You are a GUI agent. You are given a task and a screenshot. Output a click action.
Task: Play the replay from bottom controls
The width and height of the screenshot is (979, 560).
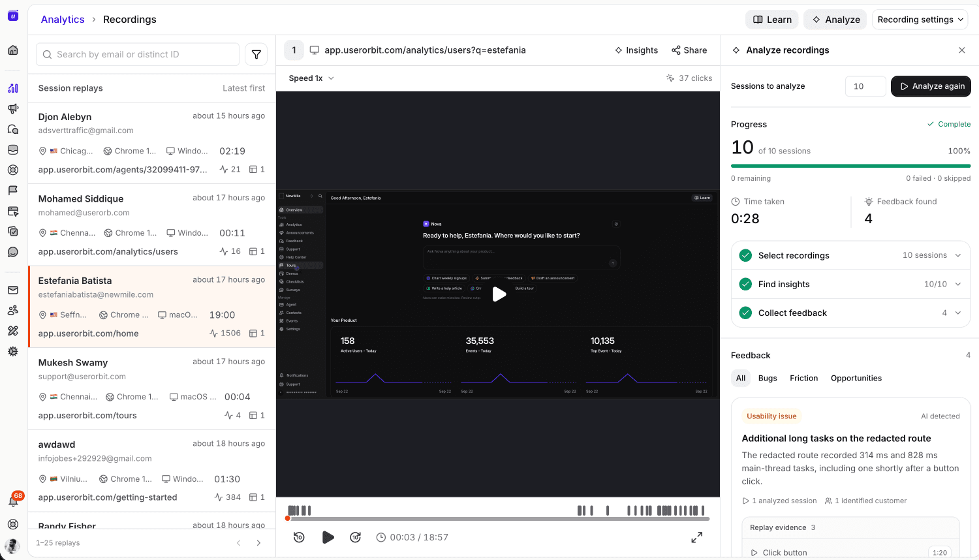328,537
